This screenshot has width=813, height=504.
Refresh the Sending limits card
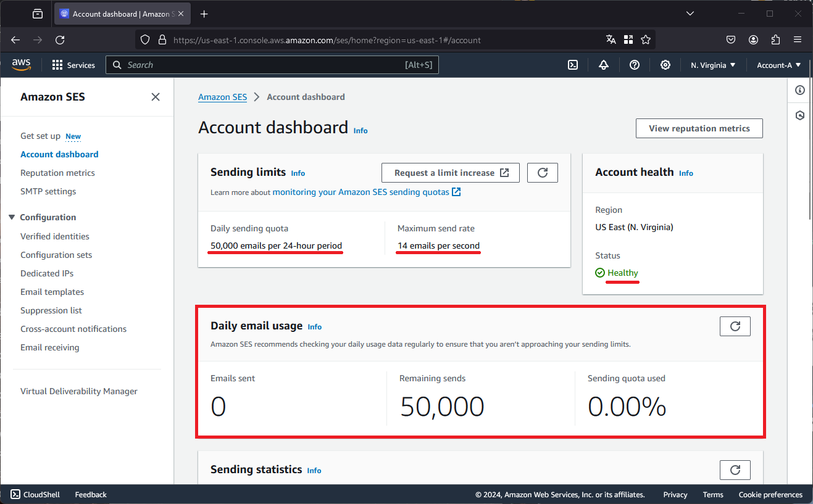click(543, 173)
